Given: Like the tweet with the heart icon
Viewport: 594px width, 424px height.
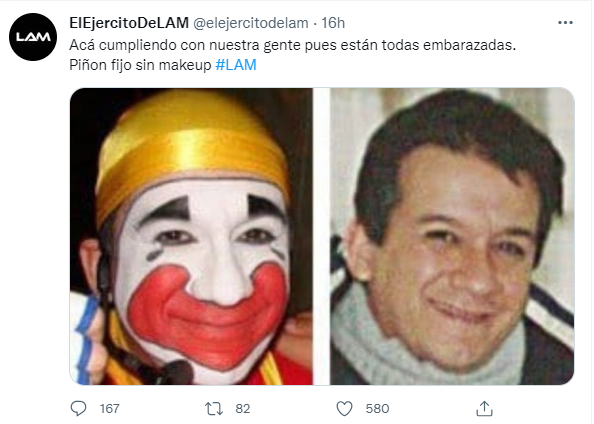Looking at the screenshot, I should click(344, 408).
